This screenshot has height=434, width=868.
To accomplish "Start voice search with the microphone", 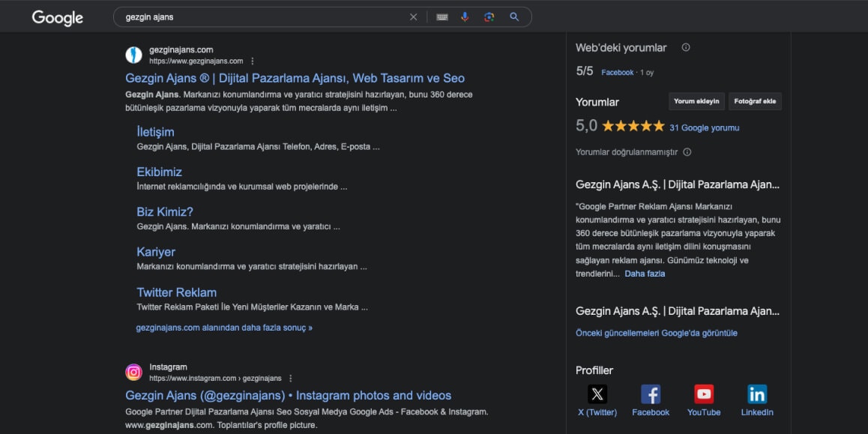I will coord(465,17).
